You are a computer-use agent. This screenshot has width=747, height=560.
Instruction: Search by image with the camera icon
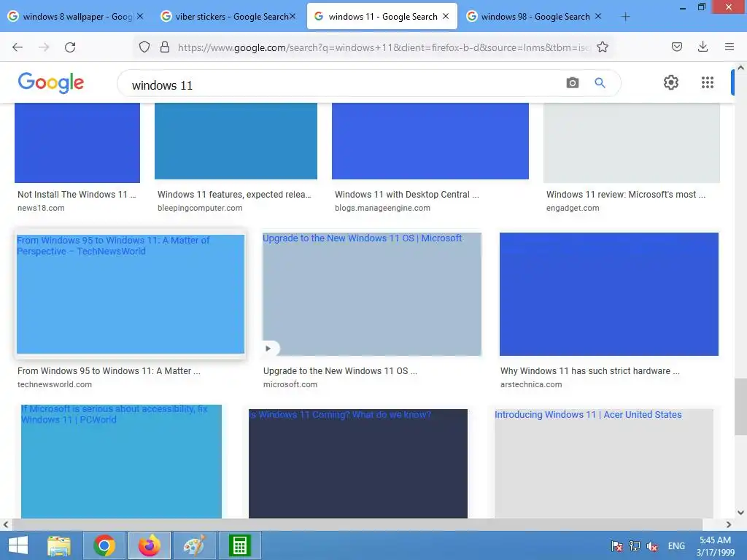pyautogui.click(x=573, y=83)
